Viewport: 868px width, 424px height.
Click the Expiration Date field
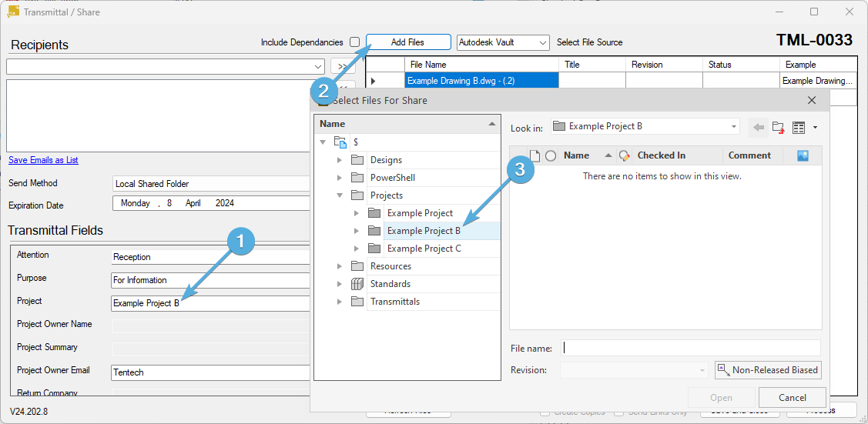(212, 203)
